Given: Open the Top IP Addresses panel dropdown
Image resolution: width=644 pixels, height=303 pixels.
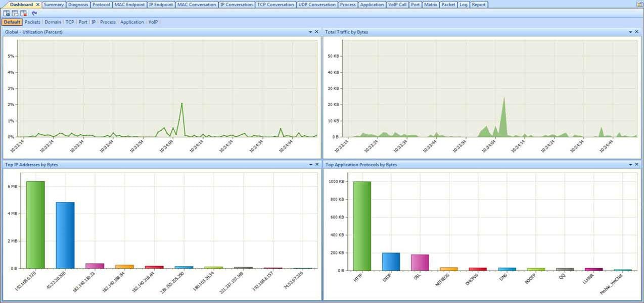Looking at the screenshot, I should click(x=310, y=165).
